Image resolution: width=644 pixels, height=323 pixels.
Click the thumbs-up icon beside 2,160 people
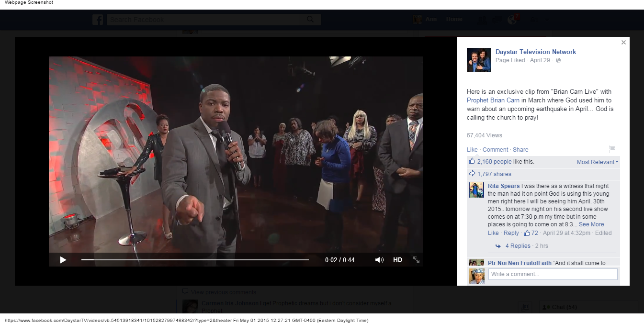point(472,161)
